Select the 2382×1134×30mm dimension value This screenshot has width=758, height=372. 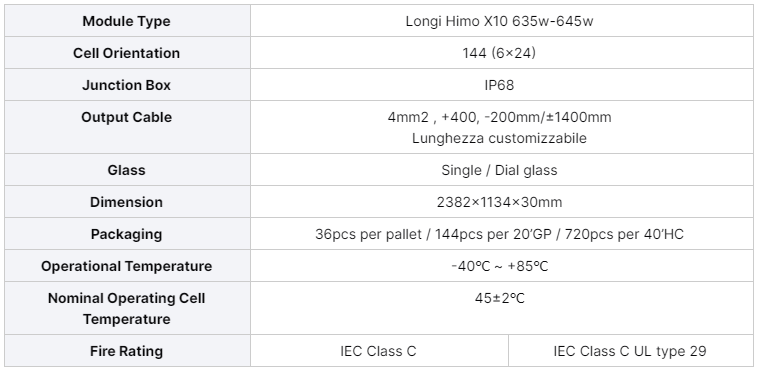(499, 202)
